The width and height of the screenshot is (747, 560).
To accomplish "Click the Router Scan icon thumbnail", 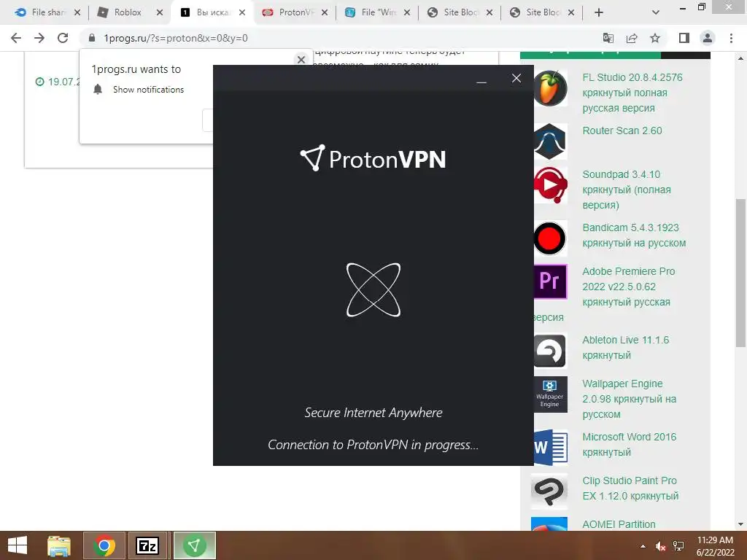I will click(550, 141).
